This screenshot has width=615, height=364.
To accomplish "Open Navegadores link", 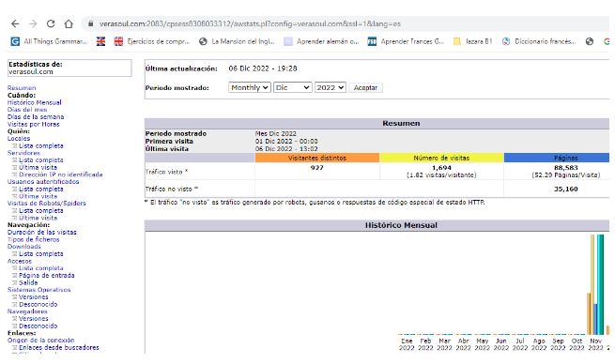I will coord(27,311).
